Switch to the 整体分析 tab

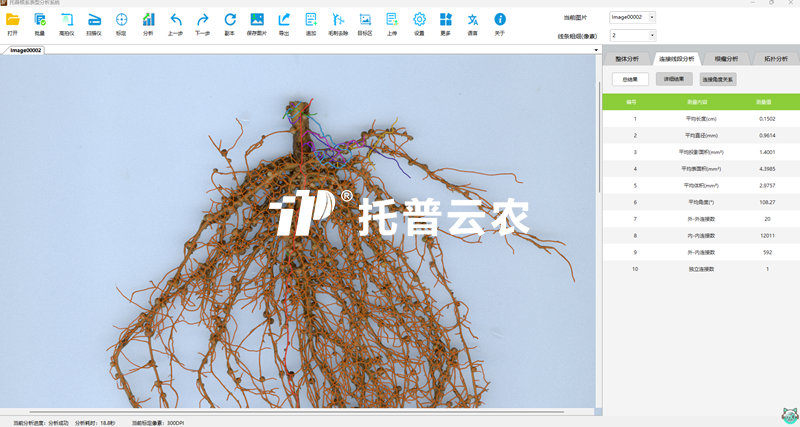coord(626,59)
